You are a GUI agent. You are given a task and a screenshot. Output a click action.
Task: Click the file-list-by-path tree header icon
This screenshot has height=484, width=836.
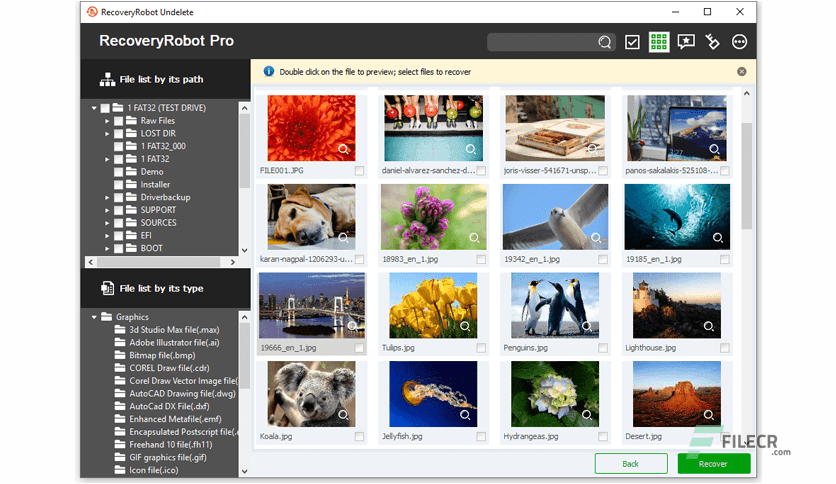point(107,79)
